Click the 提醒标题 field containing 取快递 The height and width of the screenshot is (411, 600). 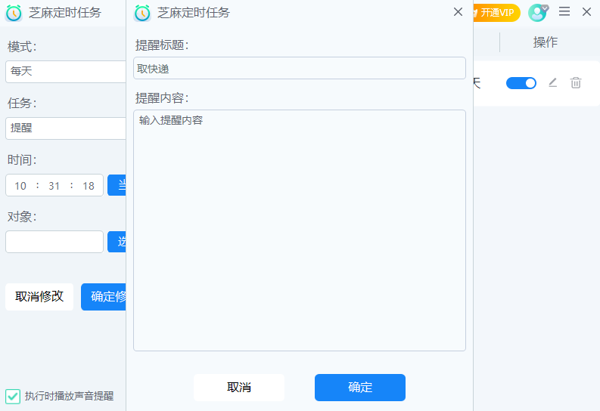pyautogui.click(x=299, y=68)
